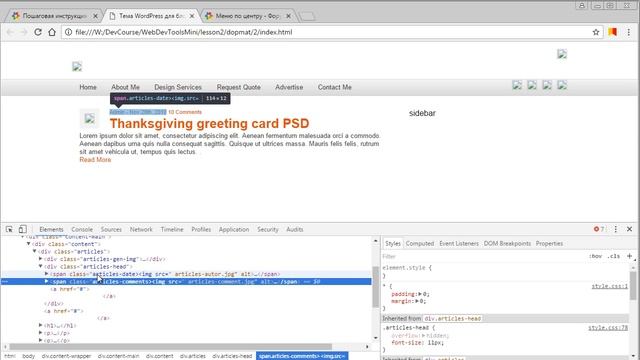Close the 'Тема WordPress' tab

point(192,16)
